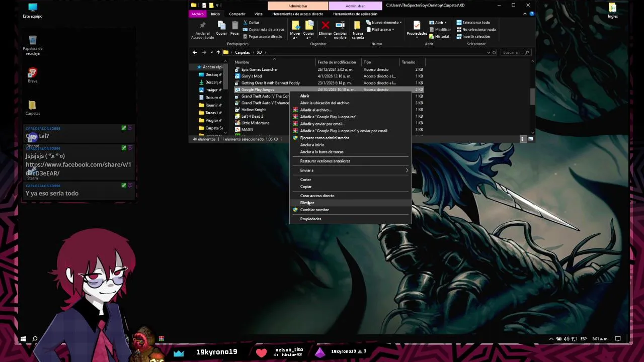This screenshot has height=362, width=644.
Task: Click the Buscar en search field
Action: (516, 52)
